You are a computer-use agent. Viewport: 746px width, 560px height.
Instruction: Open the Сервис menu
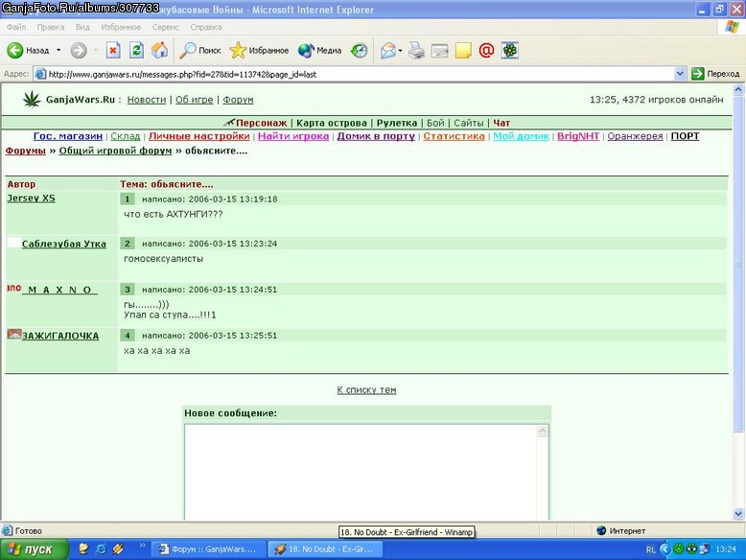(x=165, y=27)
